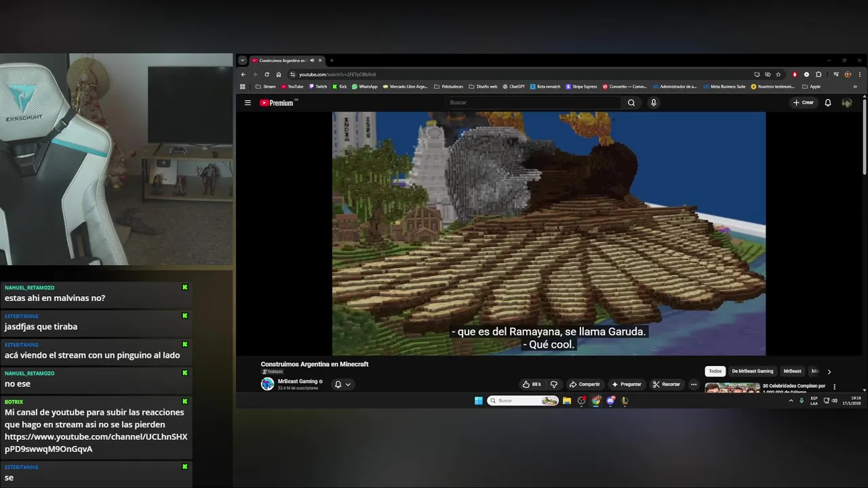Open the apps grid in bookmarks bar
868x488 pixels.
(x=243, y=87)
